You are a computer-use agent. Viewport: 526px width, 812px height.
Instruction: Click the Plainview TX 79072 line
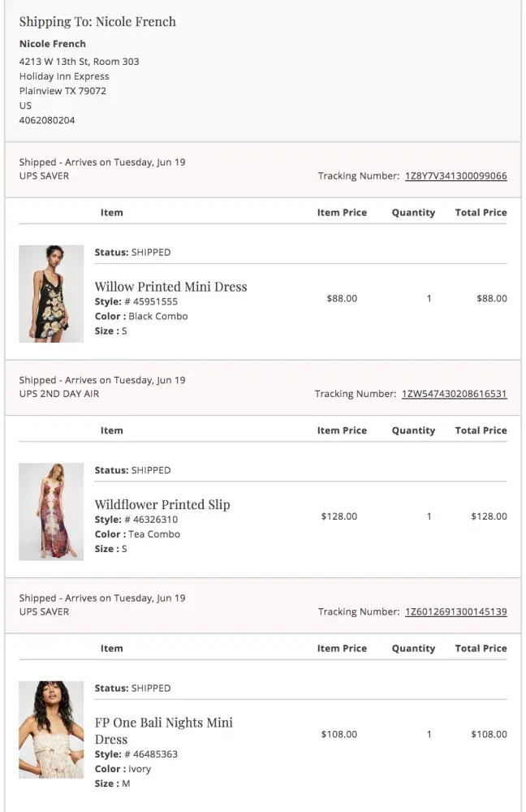(x=63, y=91)
